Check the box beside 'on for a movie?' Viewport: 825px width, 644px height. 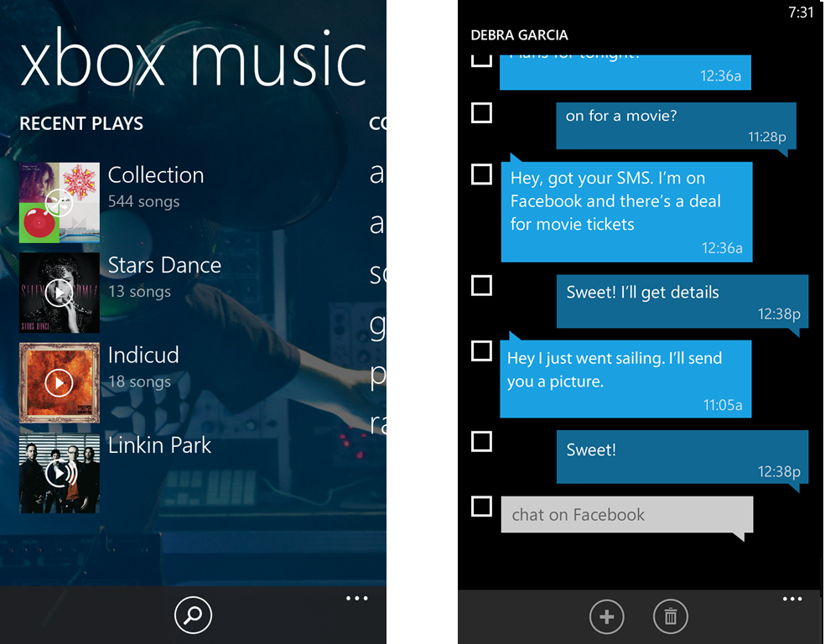(481, 113)
